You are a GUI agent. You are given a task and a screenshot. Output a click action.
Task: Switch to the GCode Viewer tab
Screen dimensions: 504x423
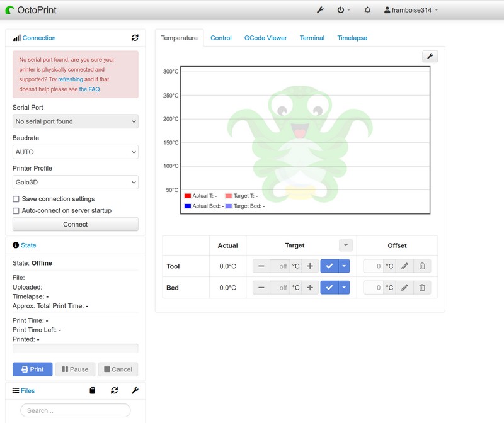265,38
